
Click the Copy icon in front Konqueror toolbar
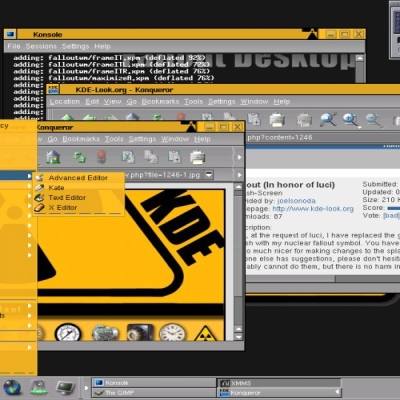click(151, 157)
